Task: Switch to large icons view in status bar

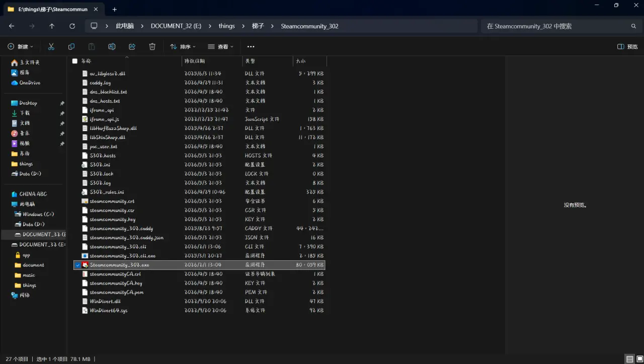Action: [x=638, y=359]
